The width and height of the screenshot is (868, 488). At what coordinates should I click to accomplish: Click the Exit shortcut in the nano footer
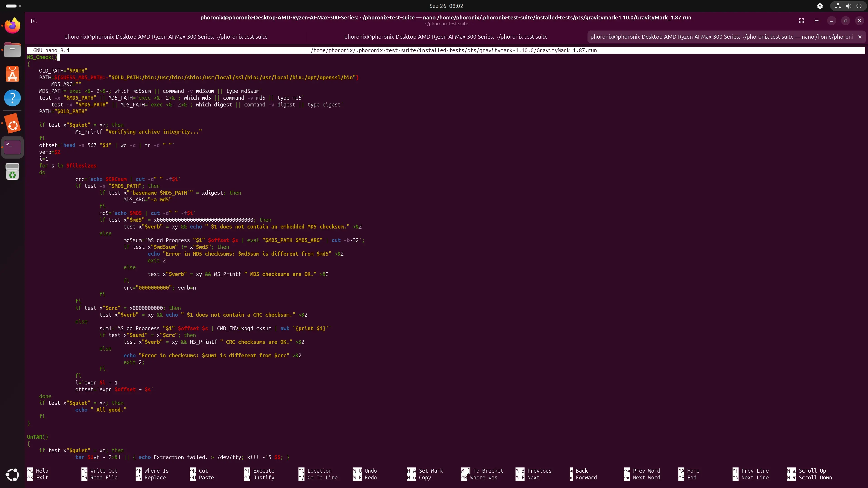(42, 477)
